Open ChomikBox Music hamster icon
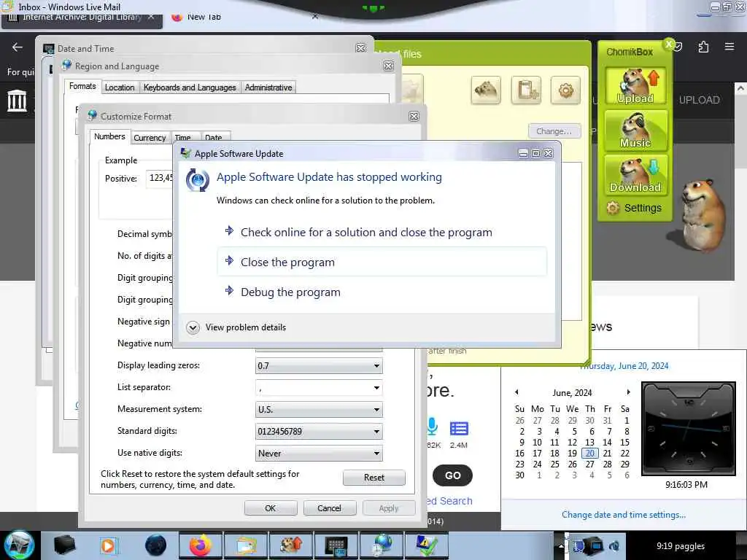This screenshot has width=747, height=560. tap(635, 130)
